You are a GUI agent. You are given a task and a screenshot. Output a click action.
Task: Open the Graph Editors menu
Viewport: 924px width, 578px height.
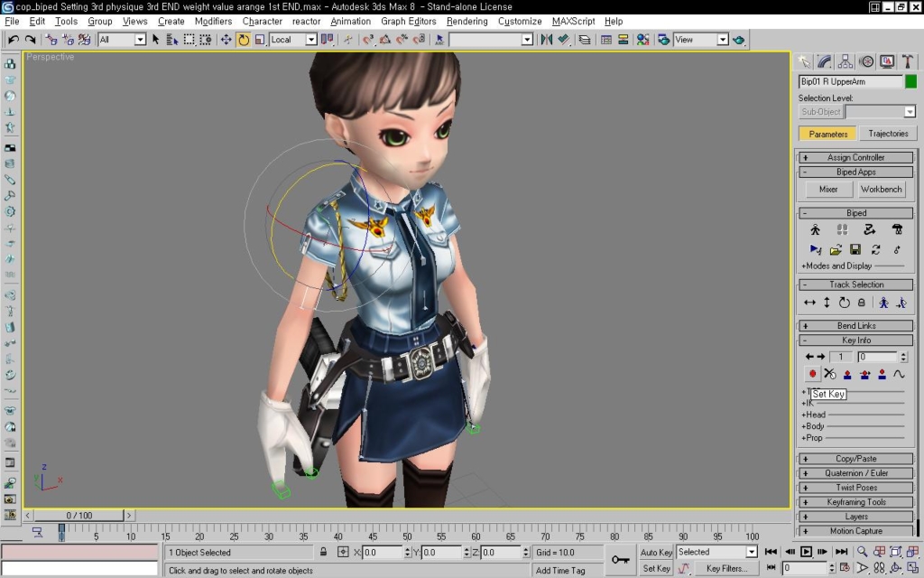coord(409,22)
